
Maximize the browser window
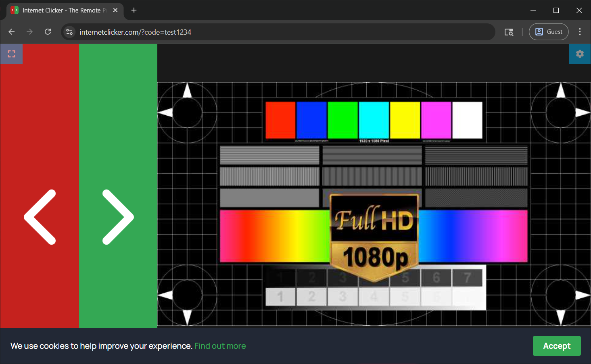[x=556, y=10]
